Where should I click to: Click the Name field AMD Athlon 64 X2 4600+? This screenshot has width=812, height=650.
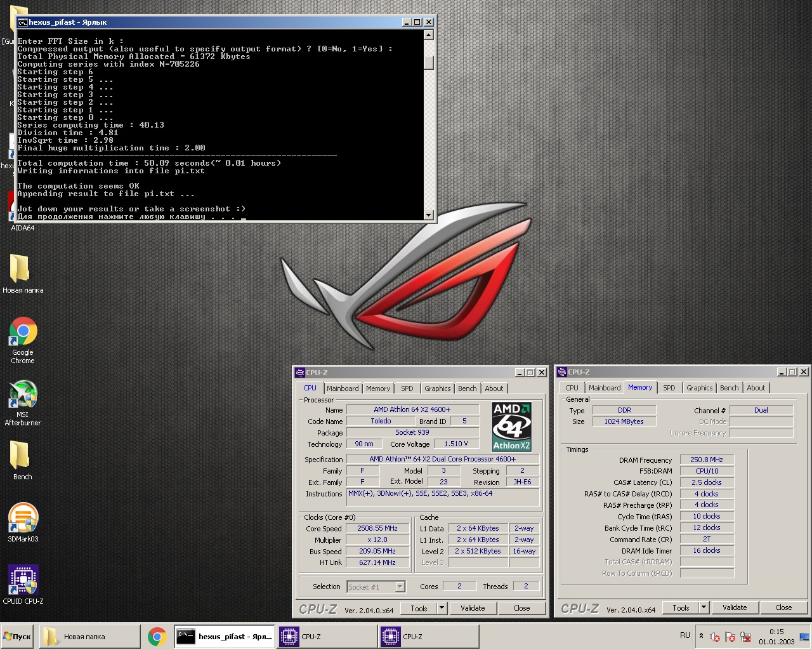[412, 409]
